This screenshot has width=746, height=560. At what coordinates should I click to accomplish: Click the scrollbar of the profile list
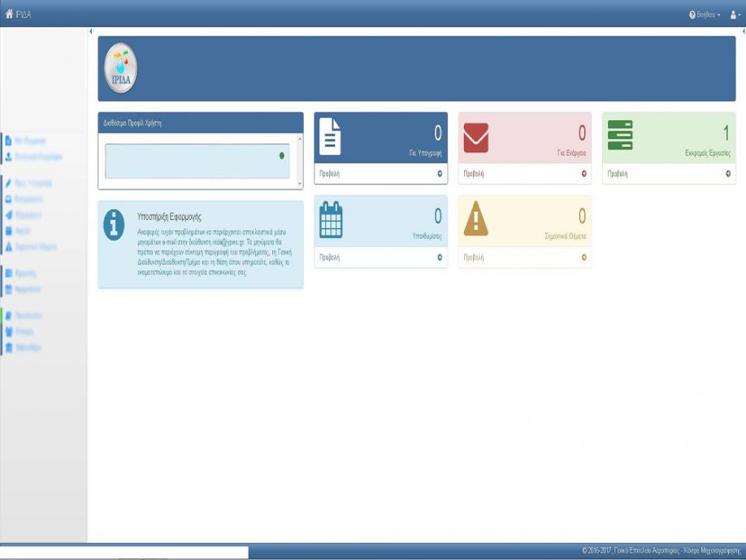tap(300, 161)
